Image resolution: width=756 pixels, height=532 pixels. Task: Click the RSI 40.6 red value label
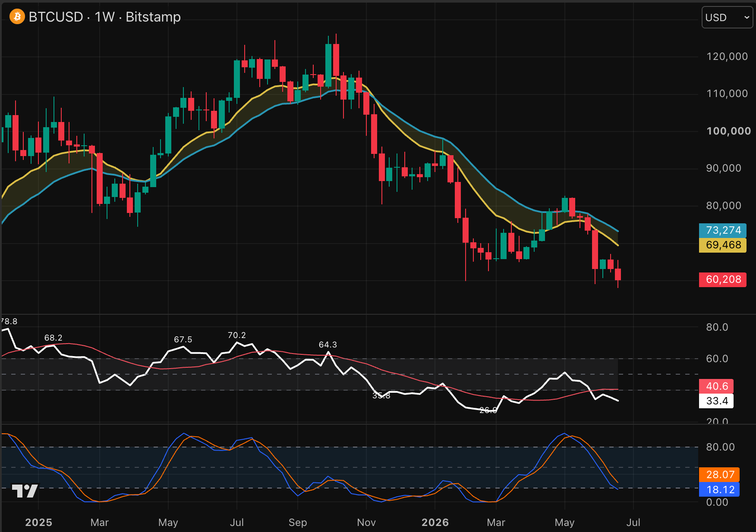[x=716, y=386]
